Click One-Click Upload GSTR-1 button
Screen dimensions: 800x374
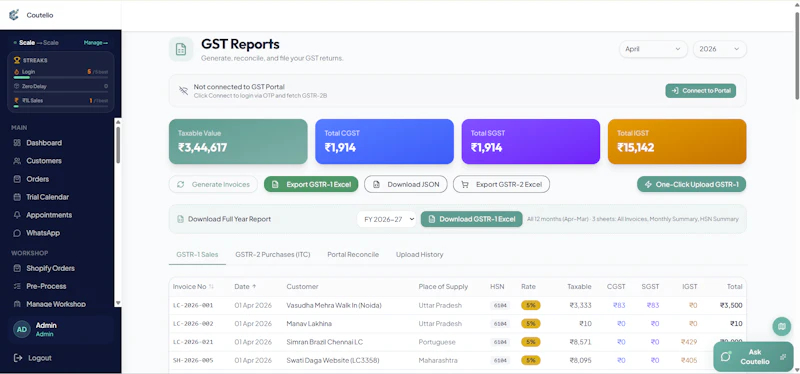(691, 184)
